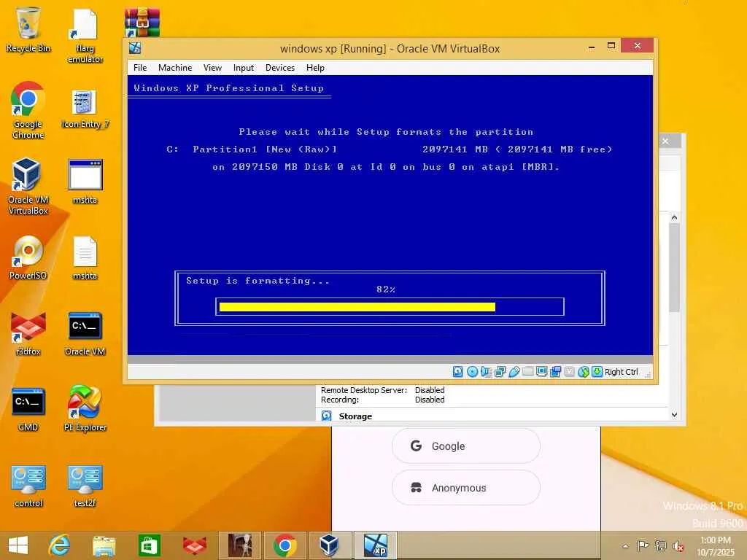Image resolution: width=747 pixels, height=560 pixels.
Task: Show hidden system tray icons arrow
Action: [625, 546]
